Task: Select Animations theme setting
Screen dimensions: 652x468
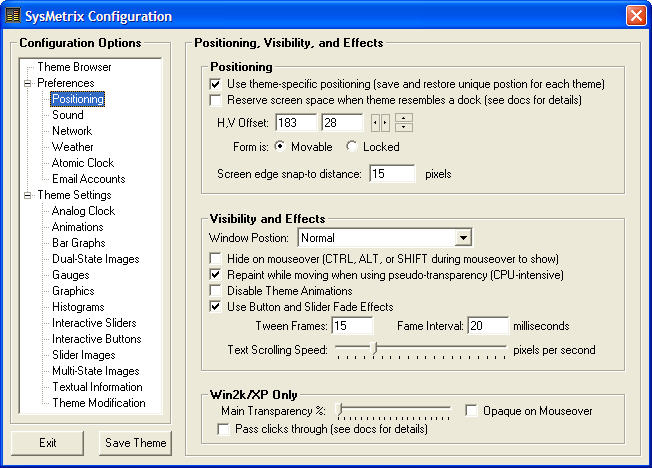Action: coord(78,227)
